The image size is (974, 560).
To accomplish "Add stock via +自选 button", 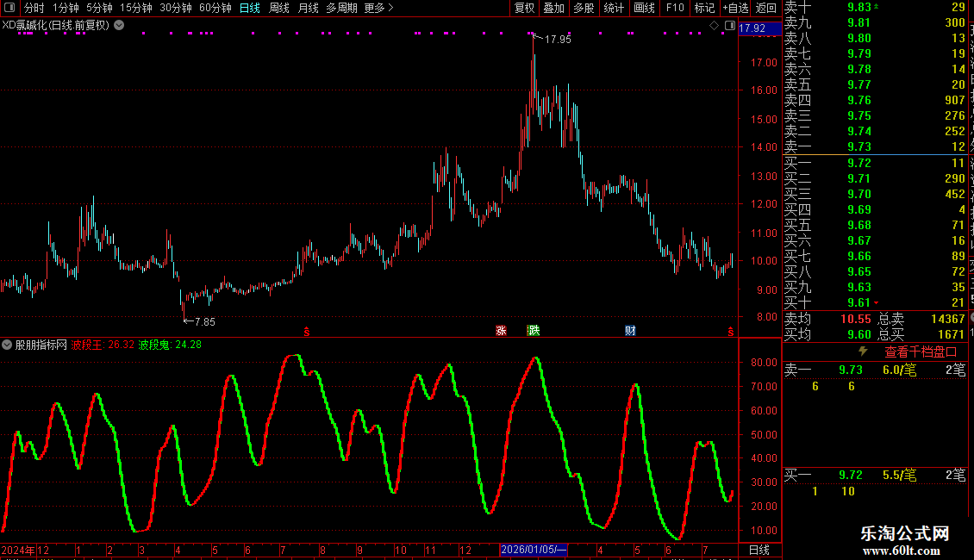I will pos(735,8).
